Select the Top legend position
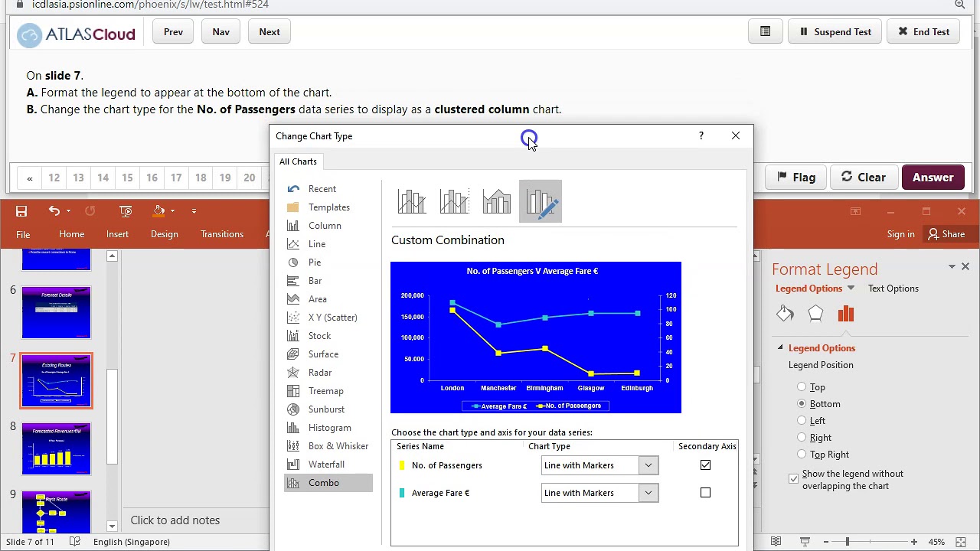Image resolution: width=980 pixels, height=551 pixels. point(802,387)
